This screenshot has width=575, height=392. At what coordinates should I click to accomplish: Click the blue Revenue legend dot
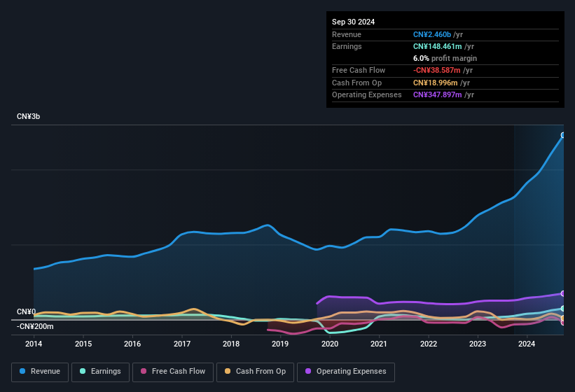click(x=23, y=372)
